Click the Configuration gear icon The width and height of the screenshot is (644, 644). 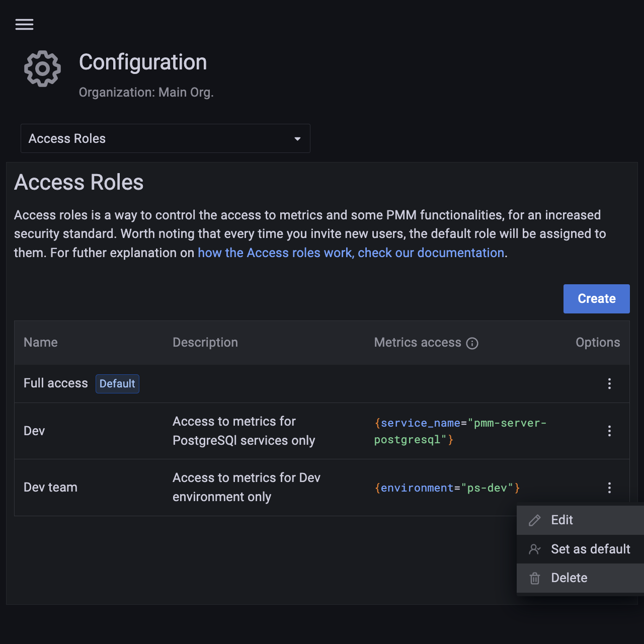(43, 68)
